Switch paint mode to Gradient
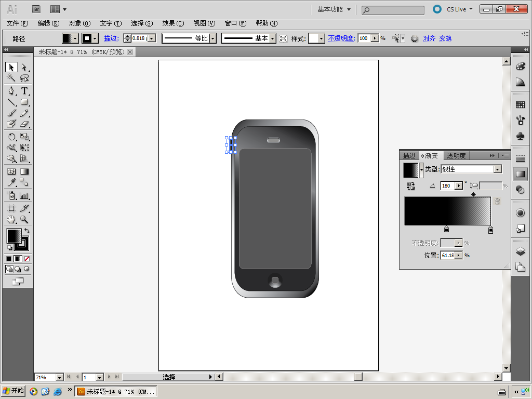 (18, 259)
